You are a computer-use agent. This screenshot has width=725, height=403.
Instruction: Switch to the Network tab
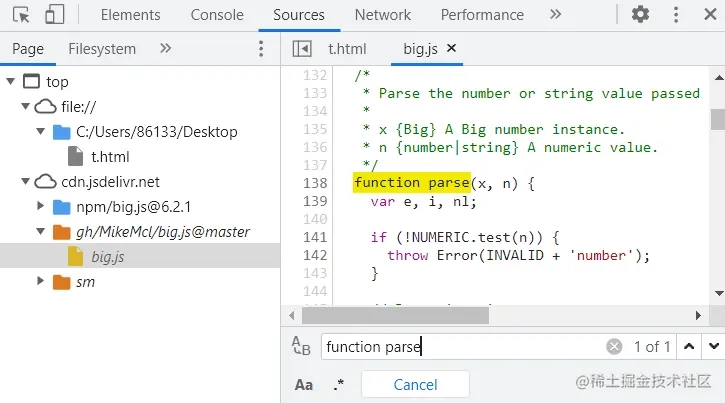click(382, 15)
